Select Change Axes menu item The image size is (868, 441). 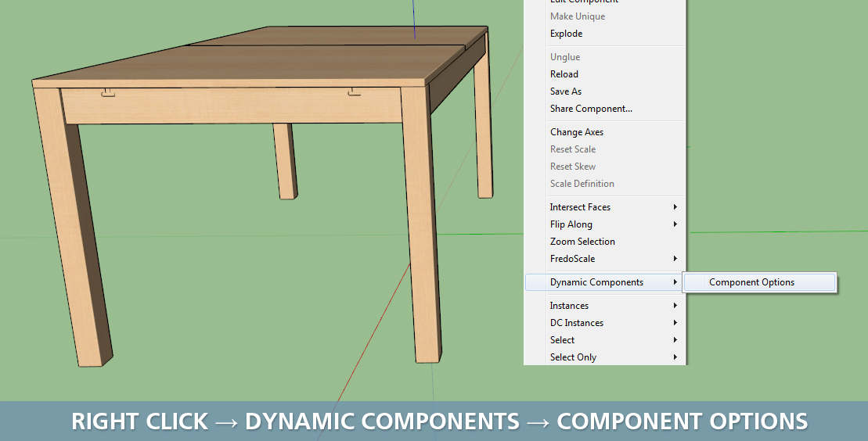point(604,132)
